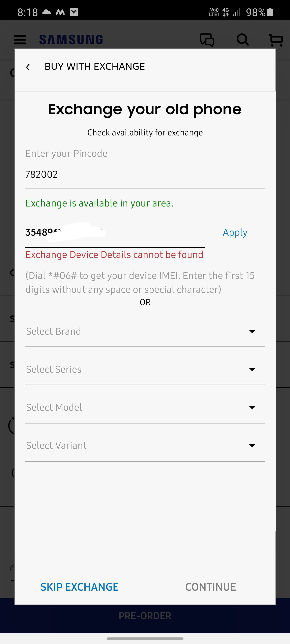290x644 pixels.
Task: Click the back arrow beside BUY WITH EXCHANGE
Action: (x=28, y=66)
